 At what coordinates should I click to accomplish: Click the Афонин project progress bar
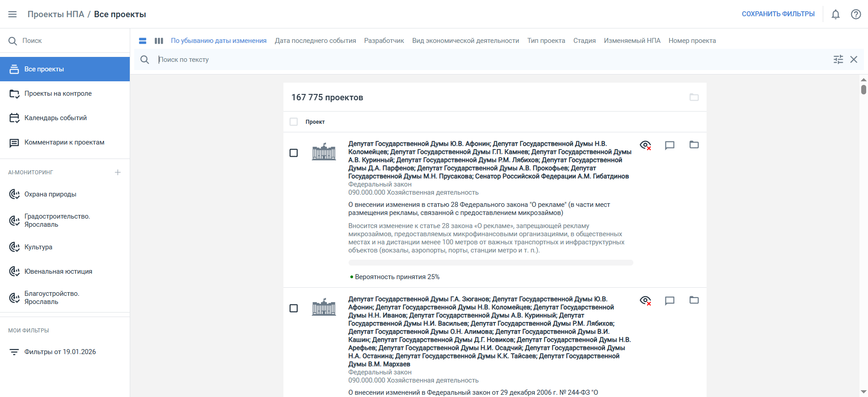click(x=491, y=262)
